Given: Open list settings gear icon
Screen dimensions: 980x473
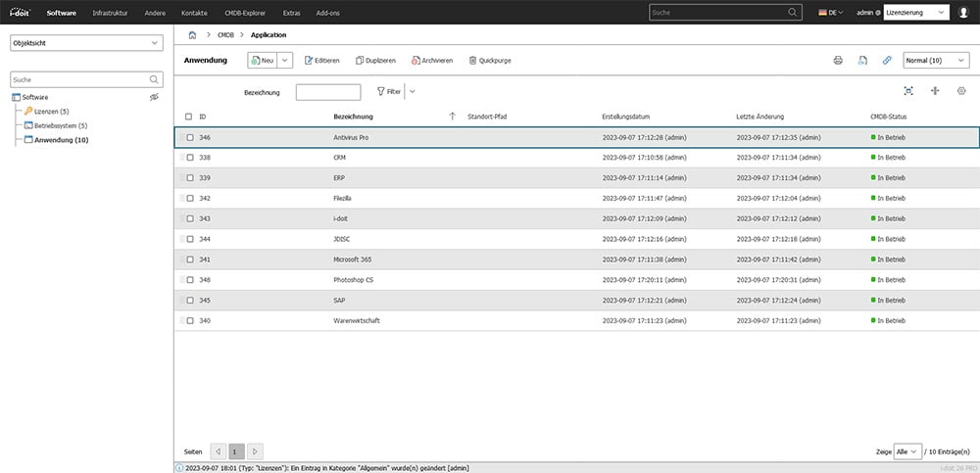Looking at the screenshot, I should (x=961, y=91).
